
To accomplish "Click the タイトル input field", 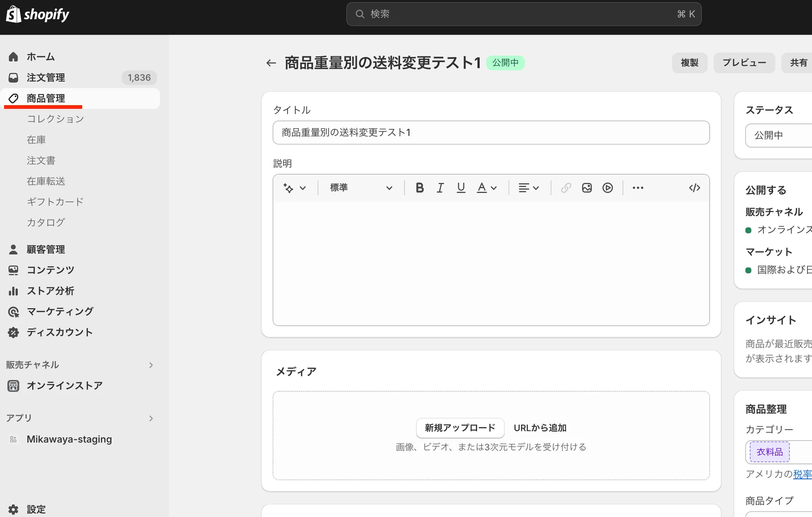I will (491, 133).
